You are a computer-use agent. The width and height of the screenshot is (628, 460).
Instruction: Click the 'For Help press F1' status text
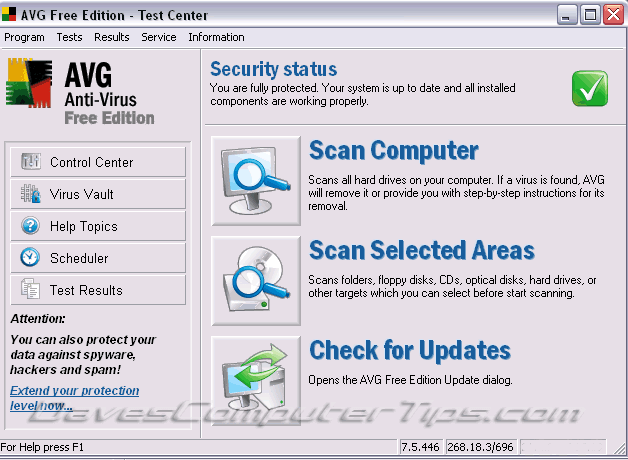tap(42, 447)
